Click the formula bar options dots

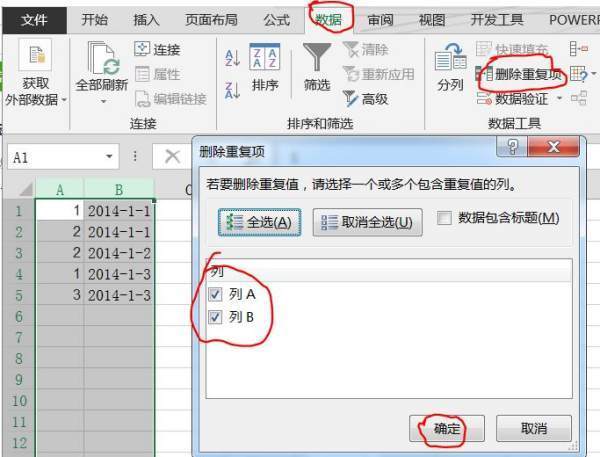tap(135, 156)
